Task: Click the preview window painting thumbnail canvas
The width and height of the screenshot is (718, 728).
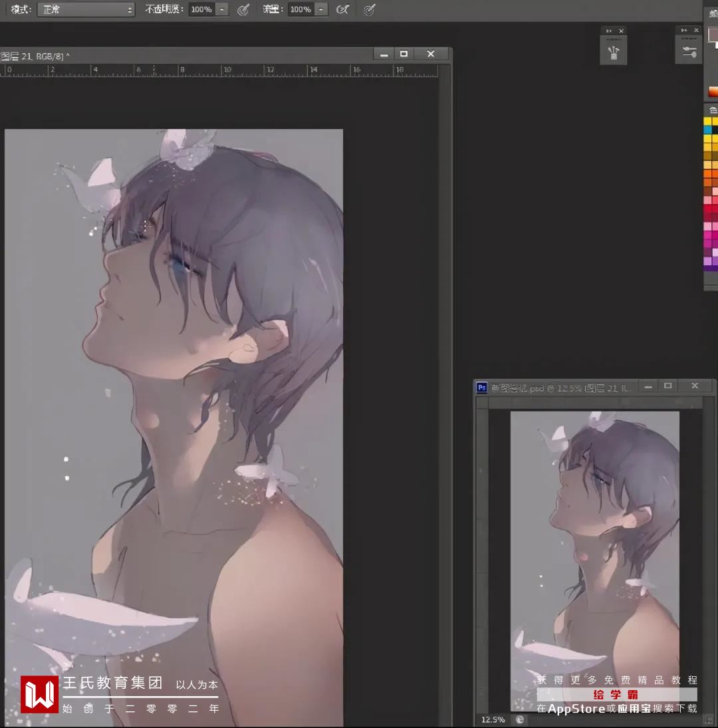Action: point(595,561)
